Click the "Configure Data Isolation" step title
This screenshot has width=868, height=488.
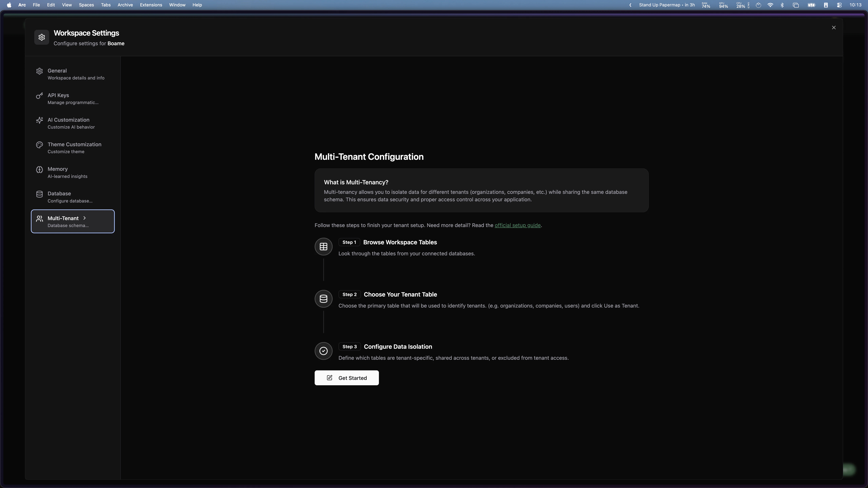click(398, 347)
